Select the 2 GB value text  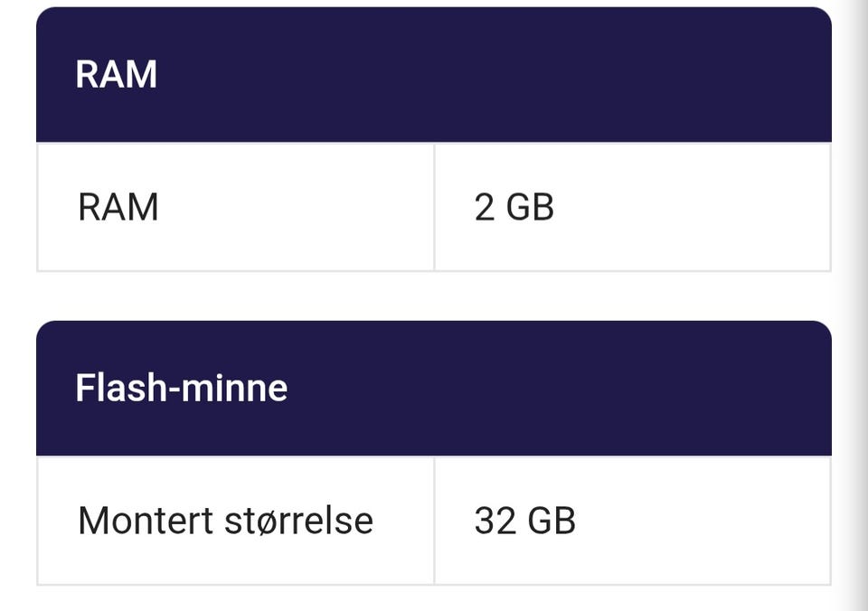tap(514, 208)
